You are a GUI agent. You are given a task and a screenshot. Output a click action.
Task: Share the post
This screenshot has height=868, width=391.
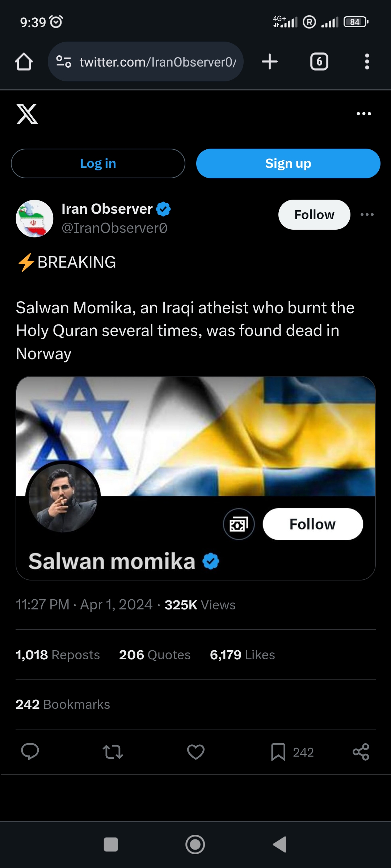point(361,752)
